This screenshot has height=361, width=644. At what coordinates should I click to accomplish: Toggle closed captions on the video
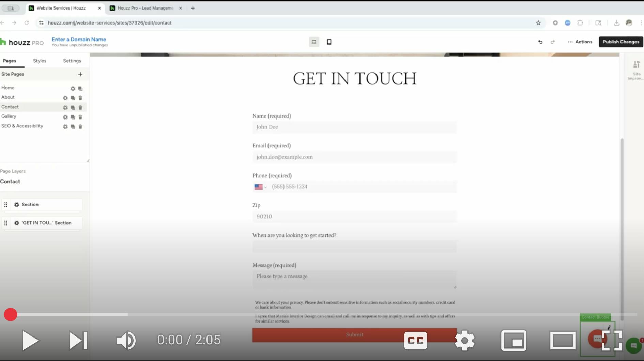415,340
